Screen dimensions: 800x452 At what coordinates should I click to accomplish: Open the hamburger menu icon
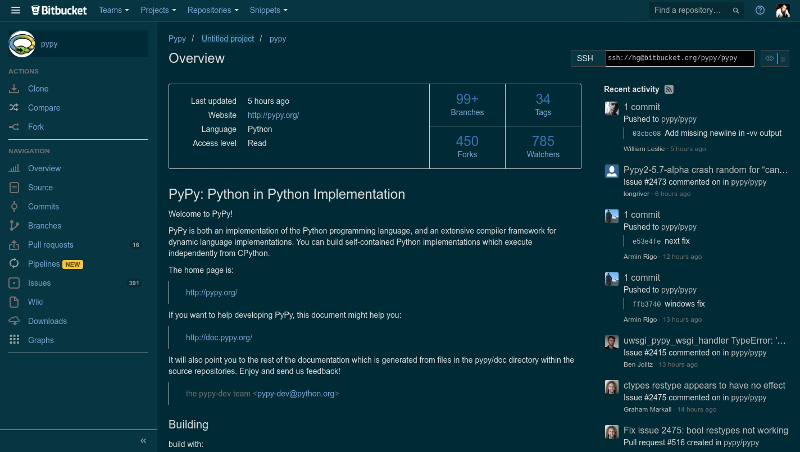[x=15, y=10]
